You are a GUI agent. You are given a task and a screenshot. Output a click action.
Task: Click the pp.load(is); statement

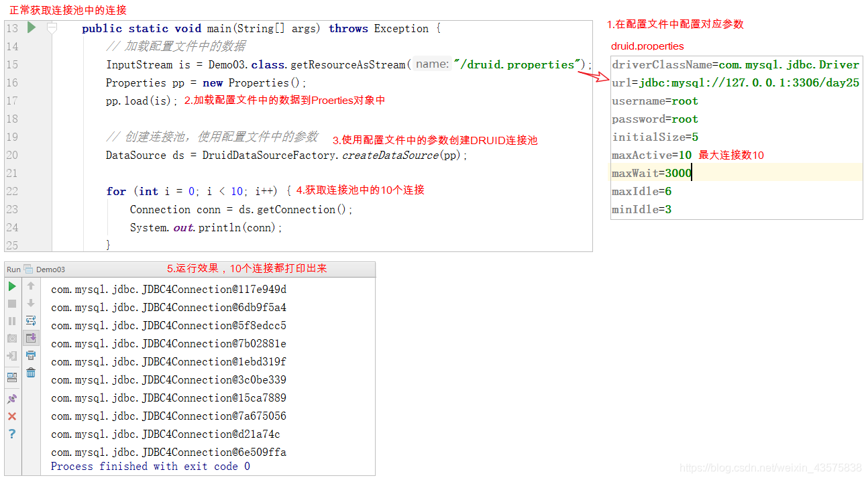(142, 101)
